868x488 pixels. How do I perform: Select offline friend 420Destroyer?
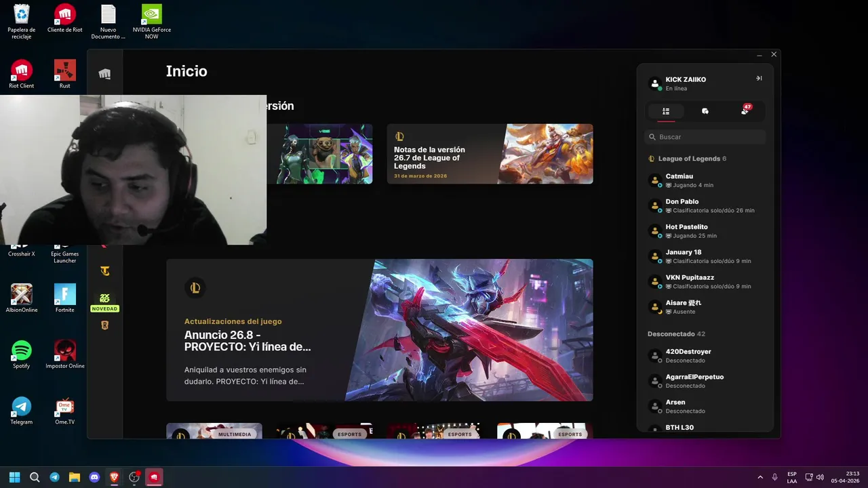pyautogui.click(x=705, y=356)
